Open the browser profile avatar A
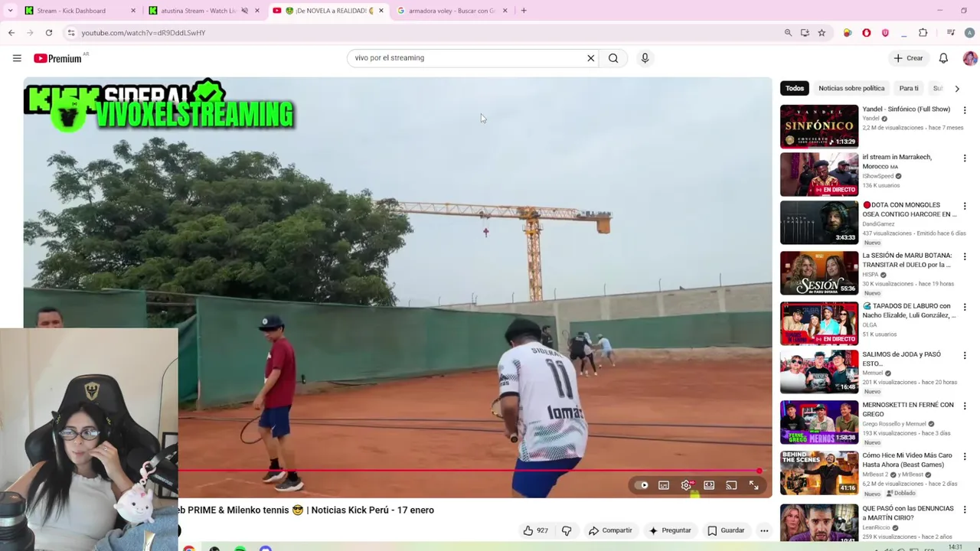This screenshot has height=551, width=980. pos(970,33)
